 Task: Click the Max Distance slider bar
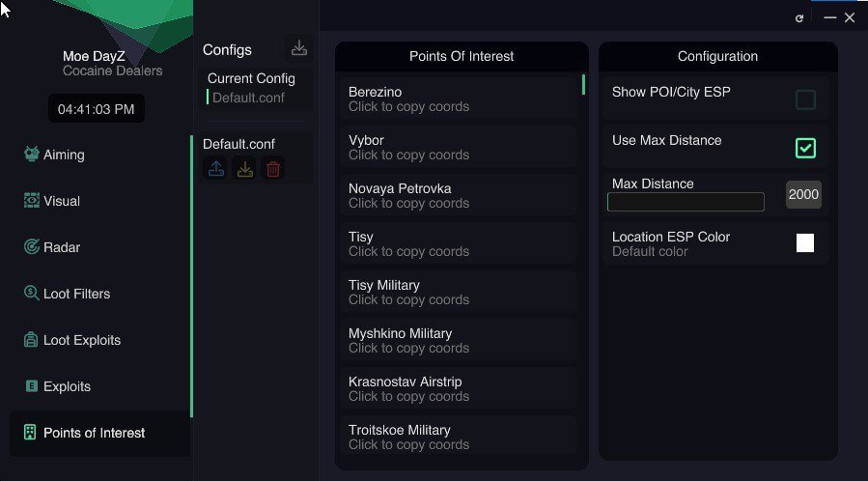[x=686, y=202]
